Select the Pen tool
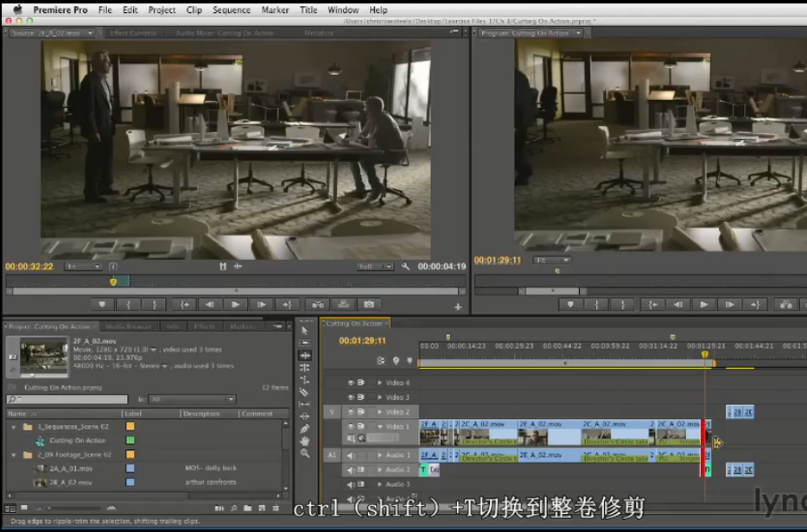 click(x=304, y=428)
